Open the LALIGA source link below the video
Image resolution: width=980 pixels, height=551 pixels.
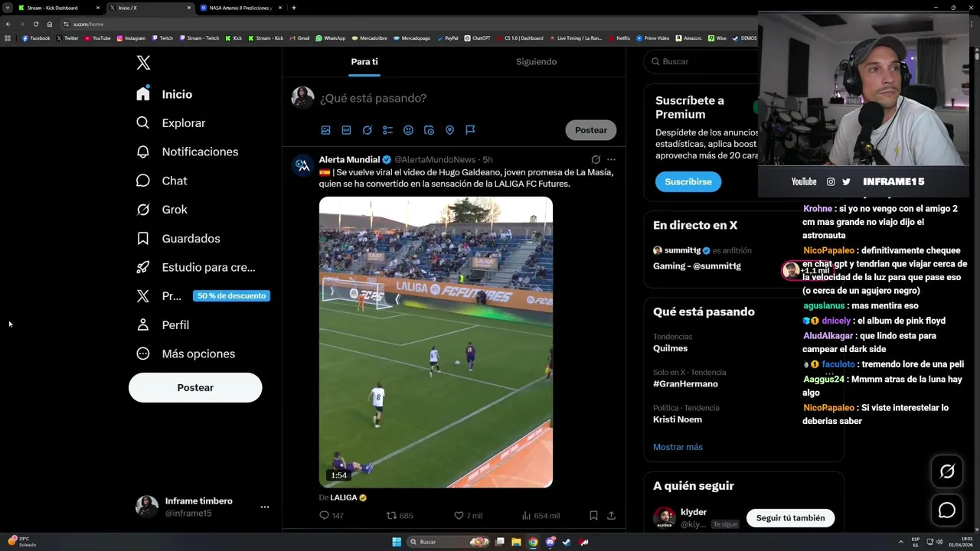(348, 497)
